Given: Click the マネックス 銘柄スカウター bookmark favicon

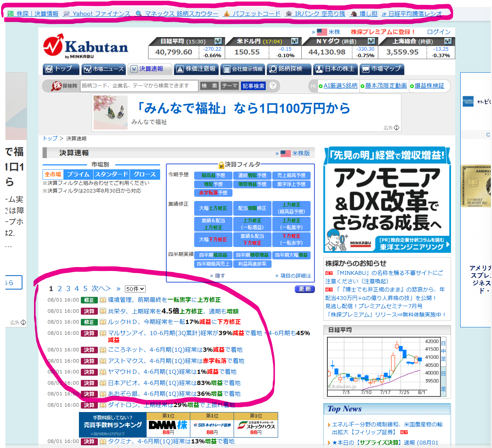Looking at the screenshot, I should click(139, 14).
